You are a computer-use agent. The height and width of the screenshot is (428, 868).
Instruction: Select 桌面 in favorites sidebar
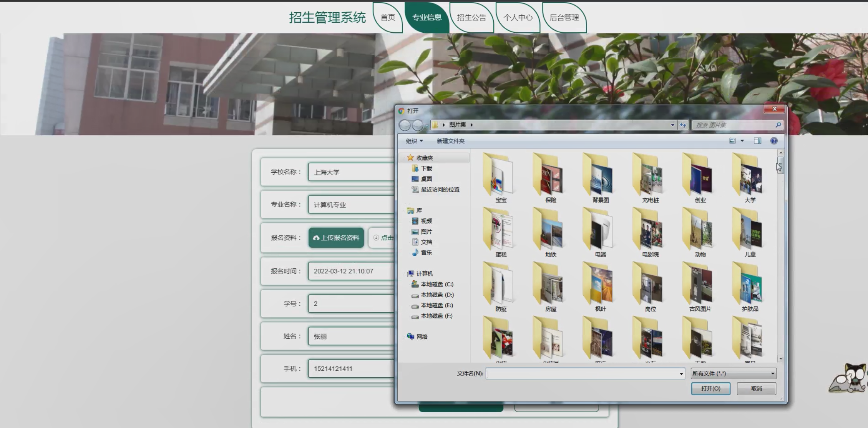click(x=426, y=179)
